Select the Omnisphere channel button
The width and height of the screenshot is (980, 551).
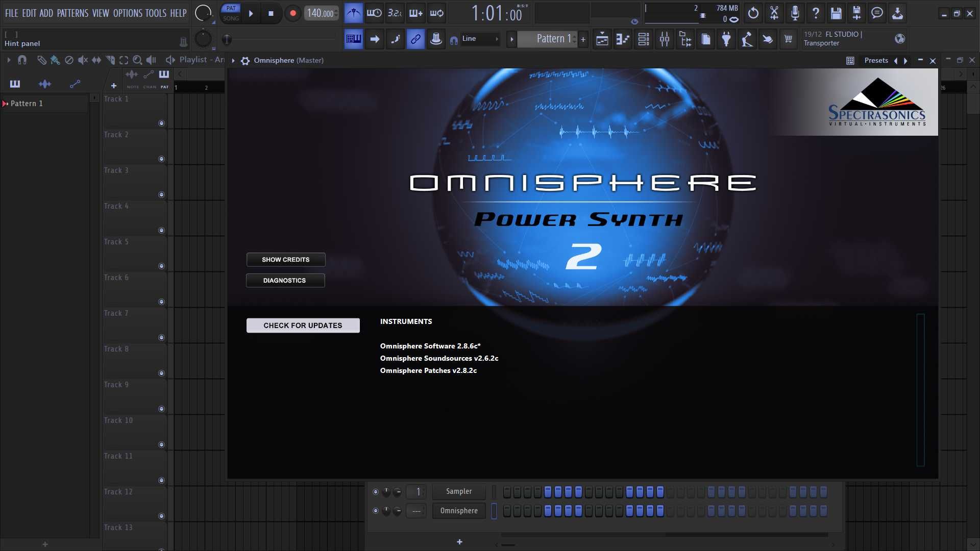click(459, 511)
